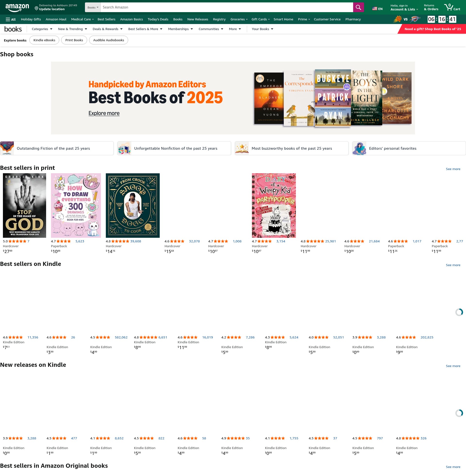Open the Books search category dropdown

(93, 7)
